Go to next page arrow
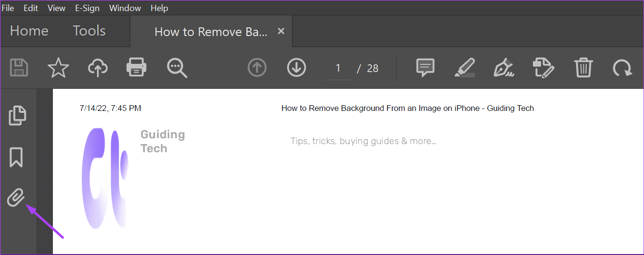Screen dimensions: 644x255 click(297, 68)
